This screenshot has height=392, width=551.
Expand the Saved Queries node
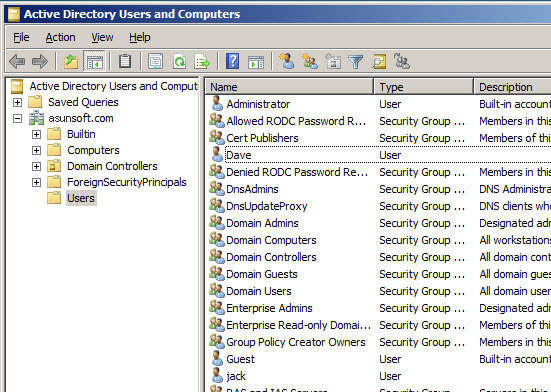17,102
